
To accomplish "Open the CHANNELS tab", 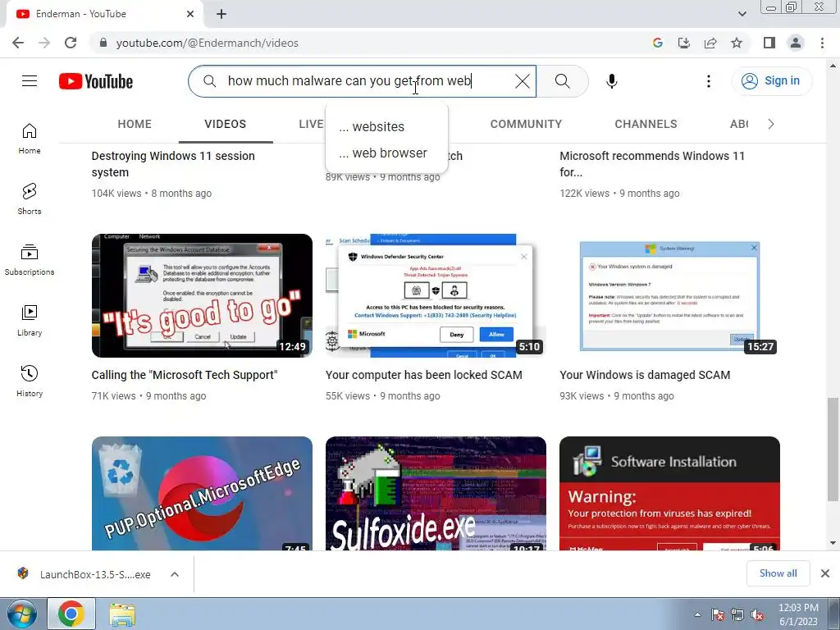I will 646,125.
